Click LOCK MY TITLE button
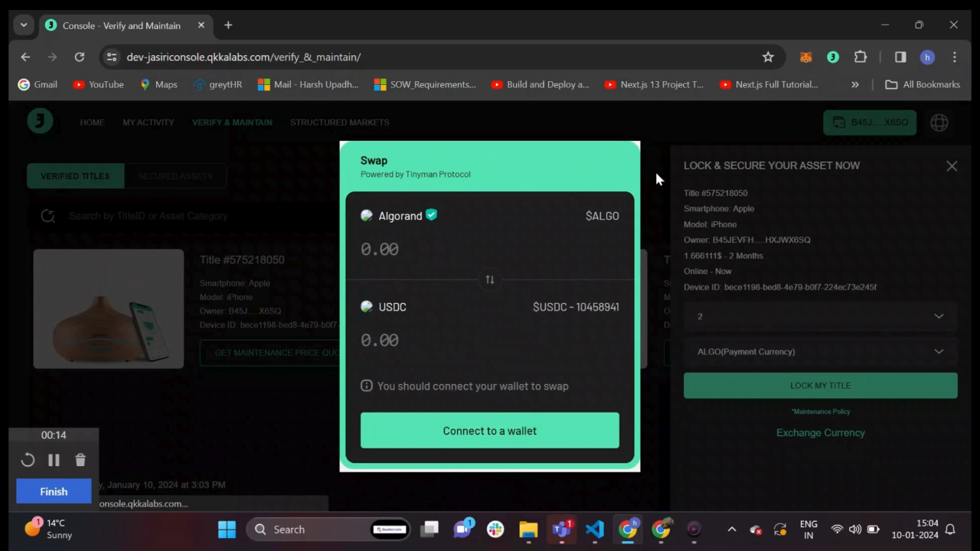 pyautogui.click(x=821, y=386)
